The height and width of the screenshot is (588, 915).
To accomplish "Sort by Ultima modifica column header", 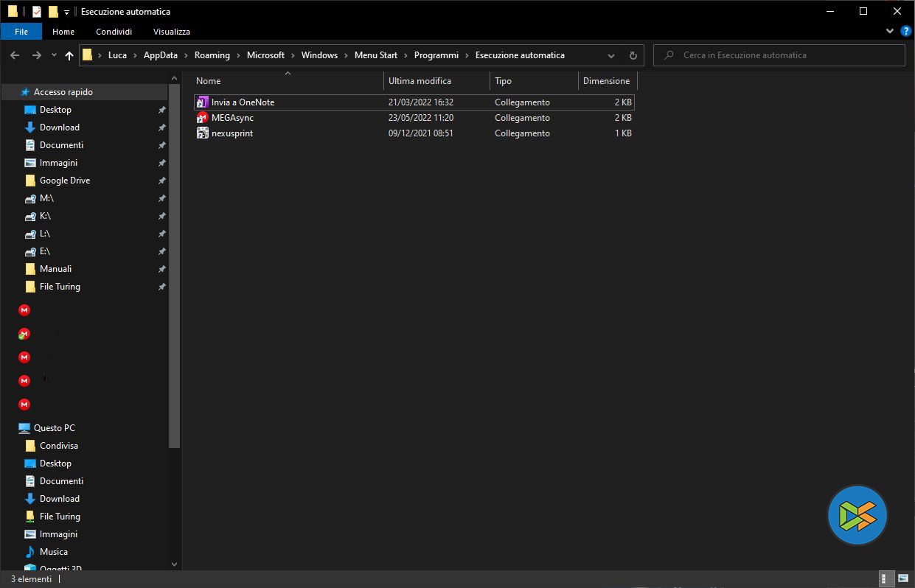I will click(420, 81).
